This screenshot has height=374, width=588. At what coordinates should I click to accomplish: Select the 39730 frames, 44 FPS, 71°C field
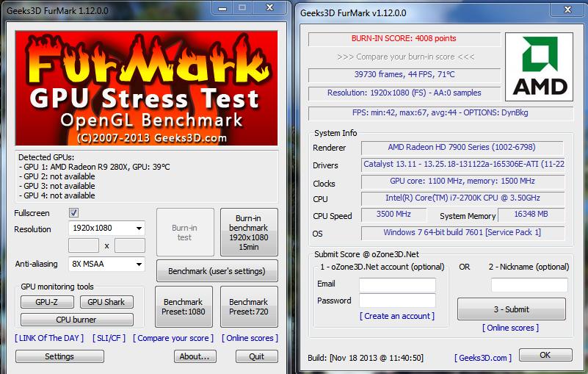[404, 75]
